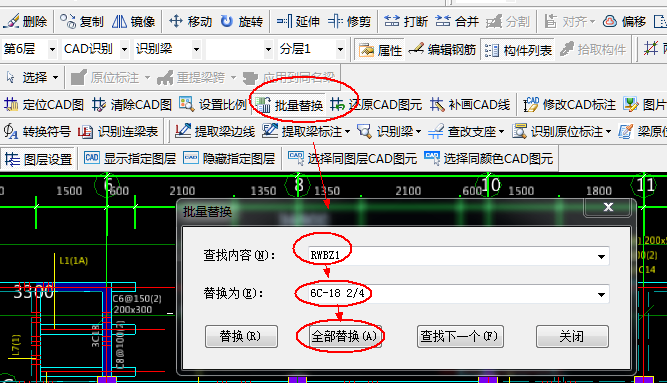The image size is (667, 383).
Task: Expand 识别梁 toolbar dropdown arrow
Action: coord(419,132)
